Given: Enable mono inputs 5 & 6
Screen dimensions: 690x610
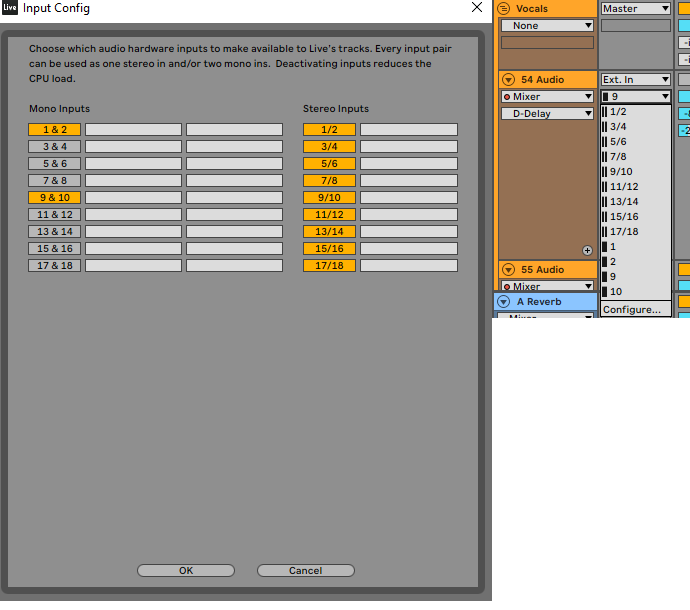Looking at the screenshot, I should click(x=55, y=163).
